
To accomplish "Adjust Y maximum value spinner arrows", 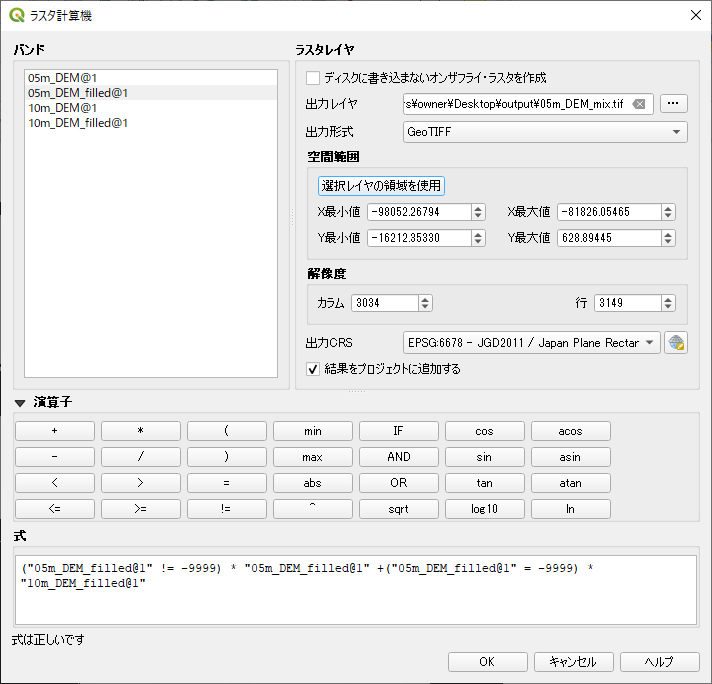I will [x=668, y=238].
